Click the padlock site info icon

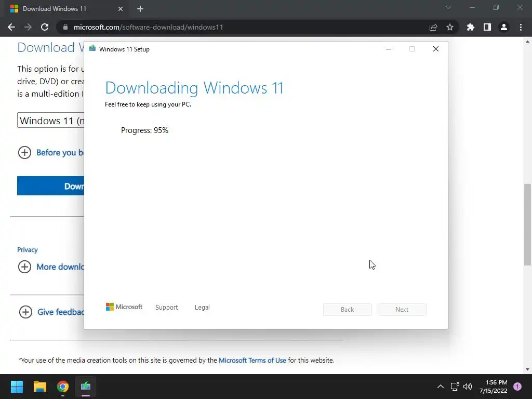[x=65, y=27]
